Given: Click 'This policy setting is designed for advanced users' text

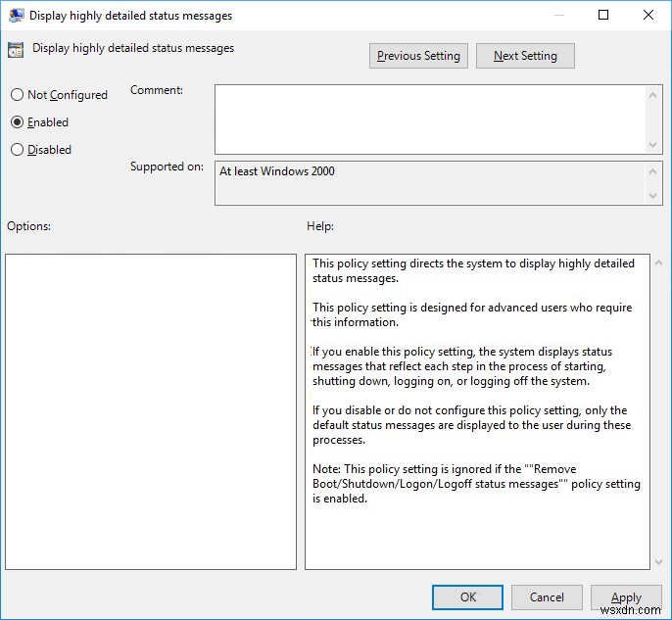Looking at the screenshot, I should 472,314.
